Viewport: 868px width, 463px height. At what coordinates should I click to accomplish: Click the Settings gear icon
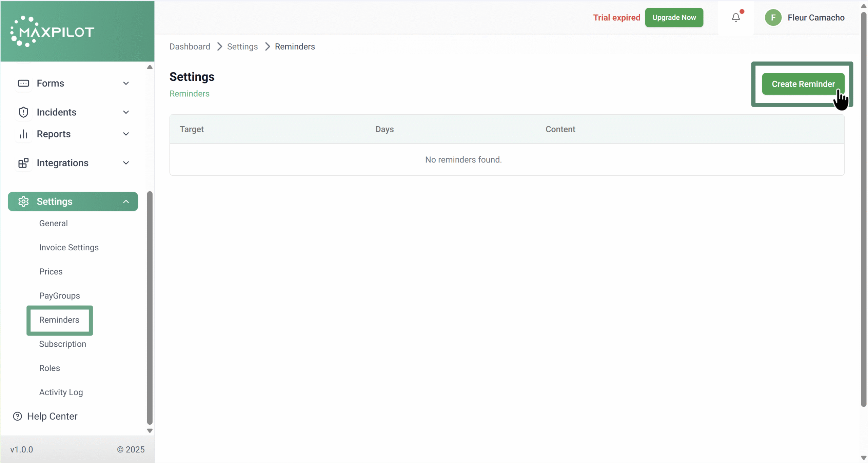[23, 201]
